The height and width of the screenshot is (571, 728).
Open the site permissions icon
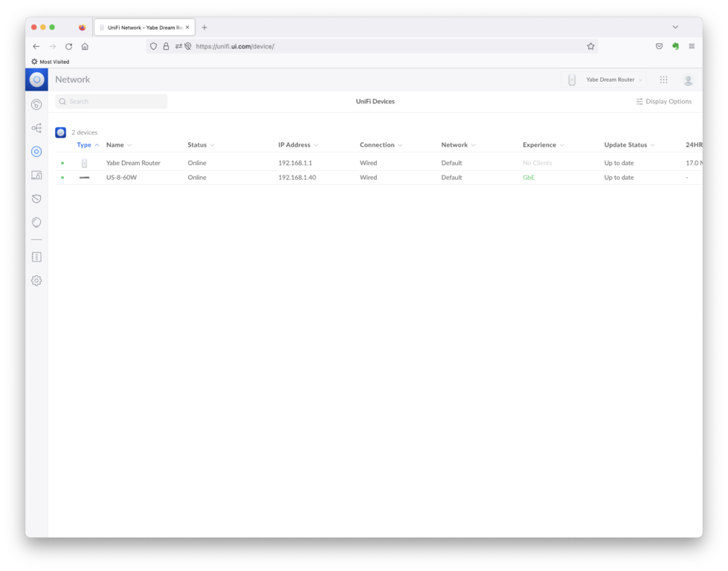click(x=178, y=46)
